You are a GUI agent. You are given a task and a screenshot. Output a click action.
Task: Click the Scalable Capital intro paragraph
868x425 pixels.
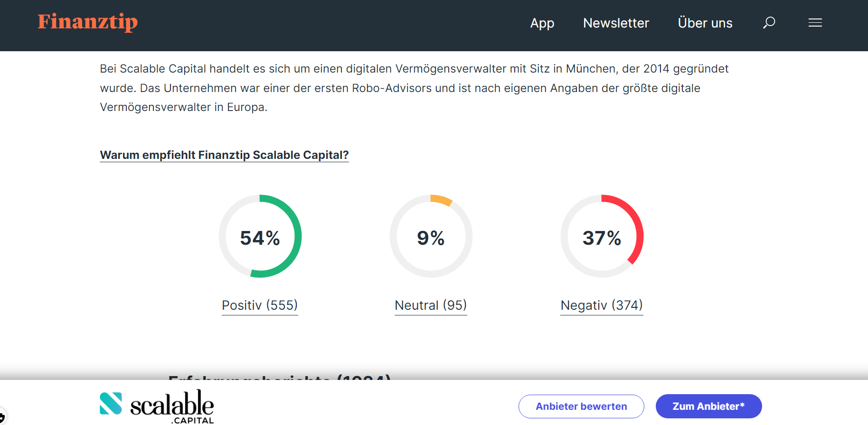coord(414,88)
